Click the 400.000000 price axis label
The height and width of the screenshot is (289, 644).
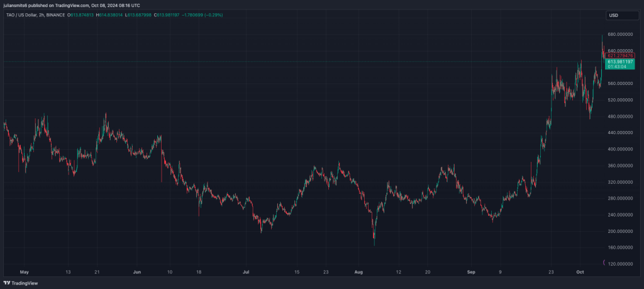(x=621, y=149)
